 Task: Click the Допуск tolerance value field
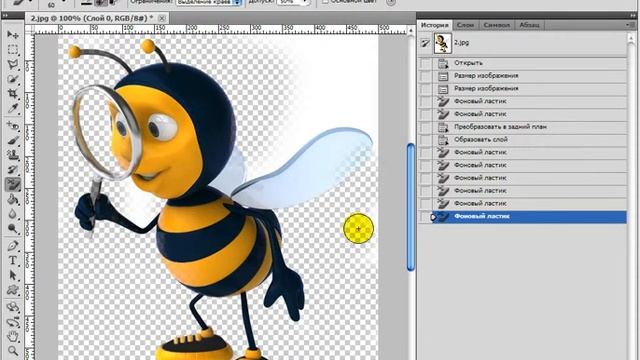pos(289,2)
